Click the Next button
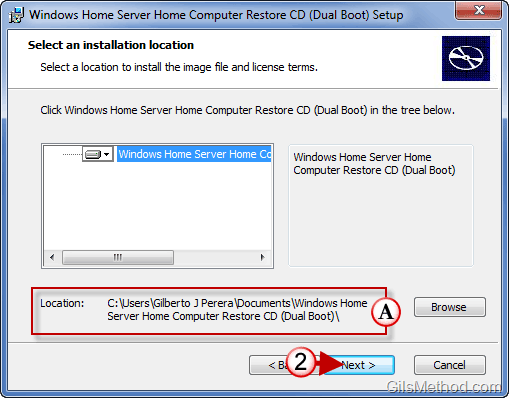 pyautogui.click(x=358, y=365)
